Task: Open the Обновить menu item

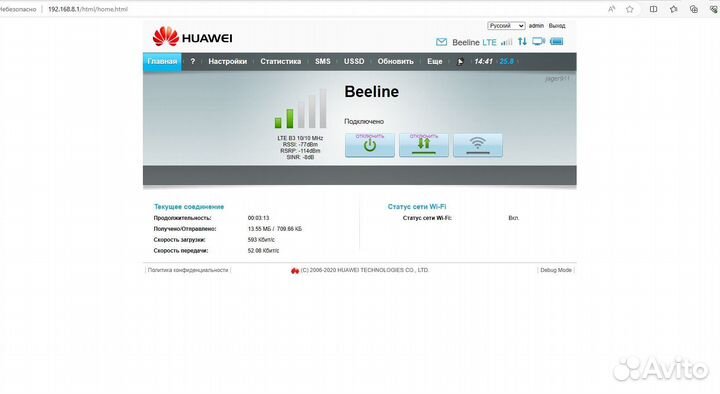Action: click(x=395, y=62)
